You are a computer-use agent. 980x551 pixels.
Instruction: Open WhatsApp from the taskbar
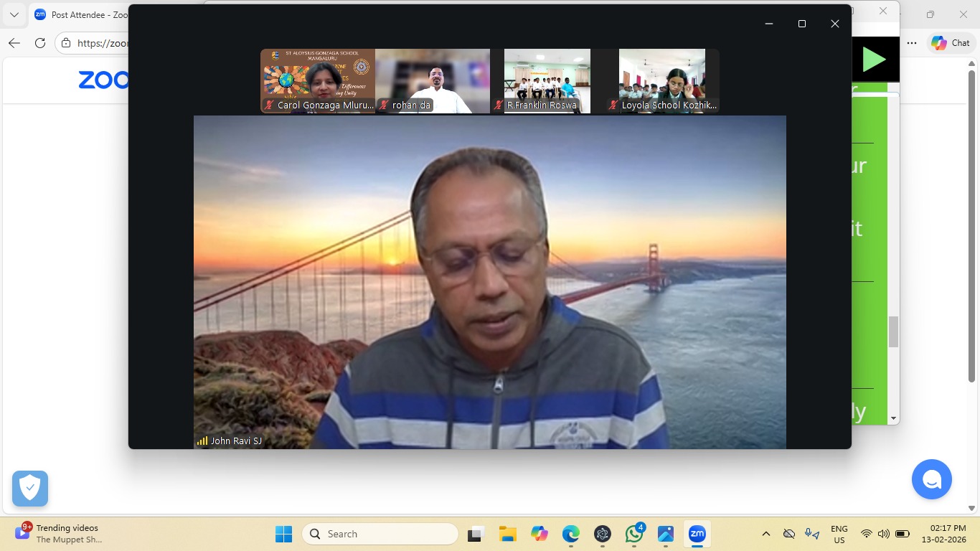tap(634, 534)
